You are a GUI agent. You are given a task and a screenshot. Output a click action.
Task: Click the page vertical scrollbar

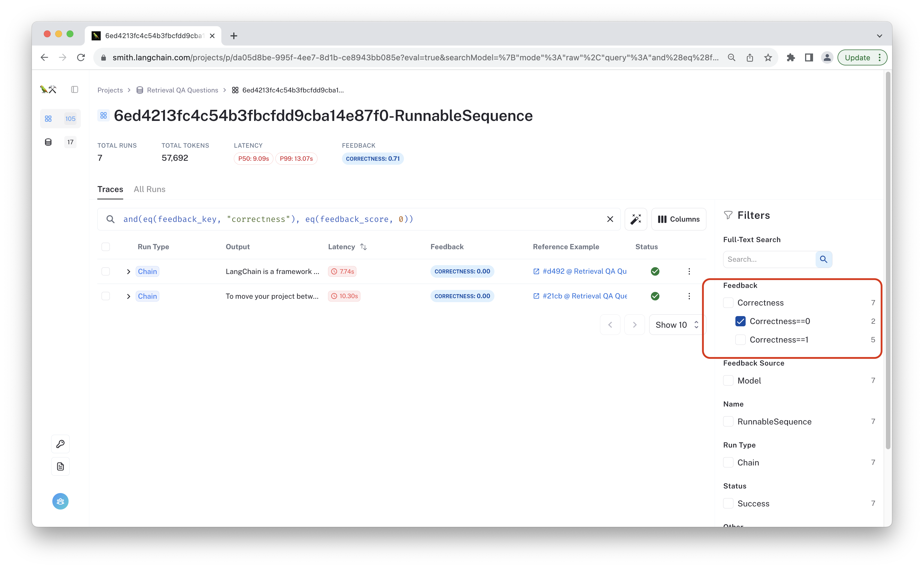coord(888,260)
